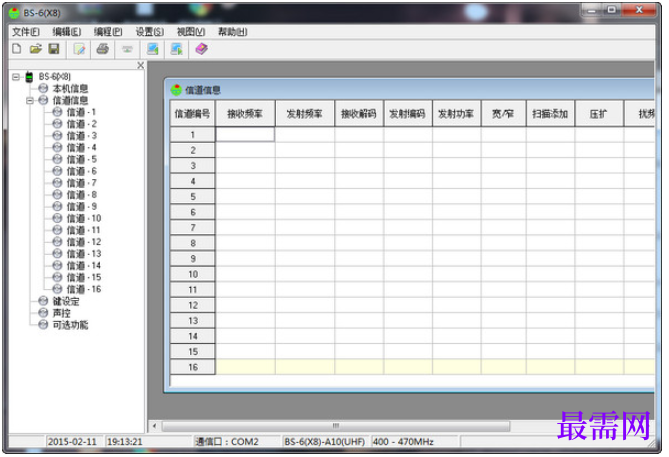Click the 接收频率 column header
Image resolution: width=669 pixels, height=457 pixels.
[245, 114]
